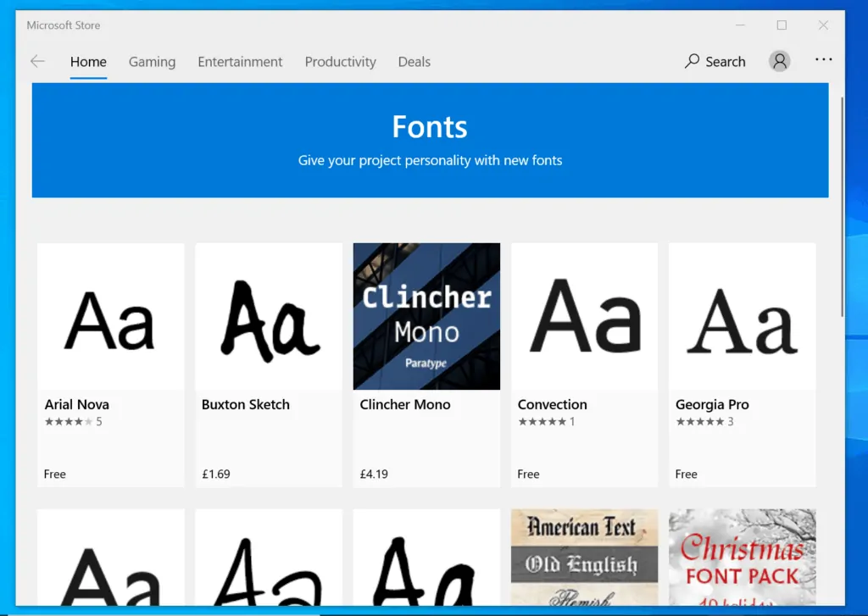Open the See more ellipsis menu
This screenshot has width=868, height=616.
coord(823,60)
